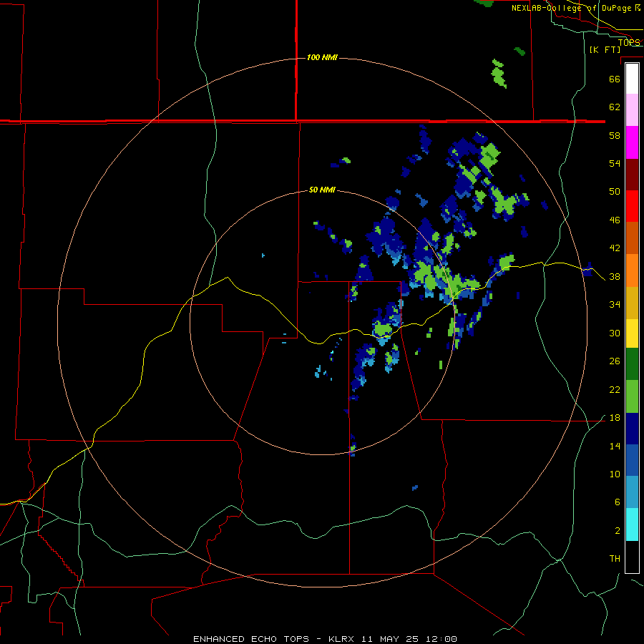Click the black TH threshold swatch
This screenshot has width=644, height=644.
pos(632,557)
